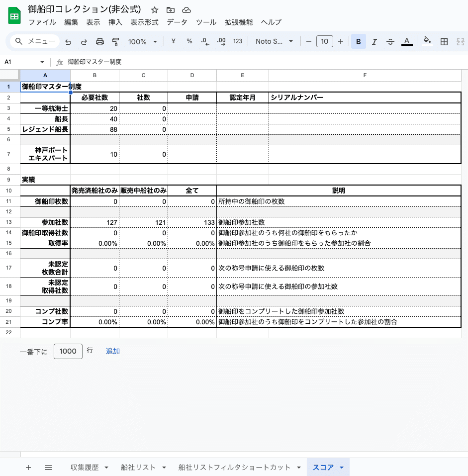Toggle italic formatting
The height and width of the screenshot is (476, 468).
tap(374, 41)
